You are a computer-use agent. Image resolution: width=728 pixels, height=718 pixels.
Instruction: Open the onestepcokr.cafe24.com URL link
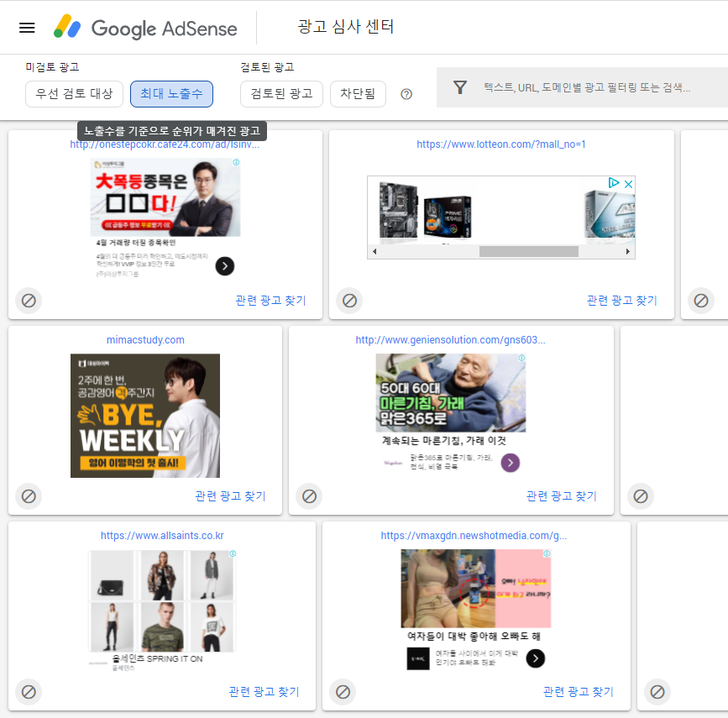pyautogui.click(x=165, y=144)
